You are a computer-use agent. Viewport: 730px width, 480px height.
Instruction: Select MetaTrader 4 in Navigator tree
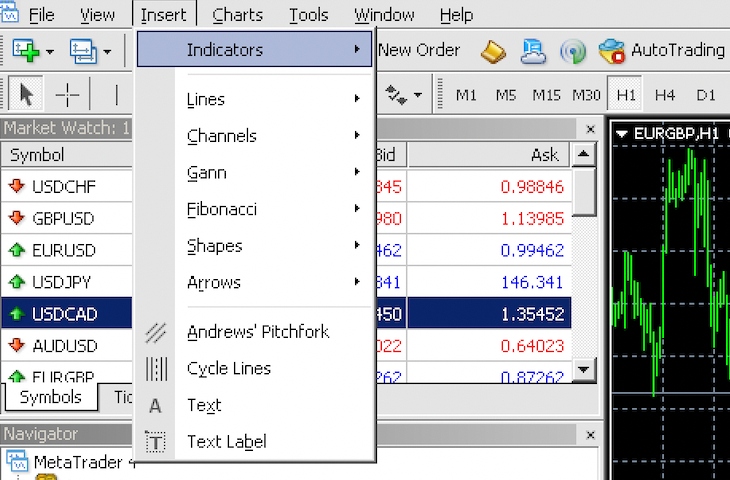pyautogui.click(x=84, y=462)
